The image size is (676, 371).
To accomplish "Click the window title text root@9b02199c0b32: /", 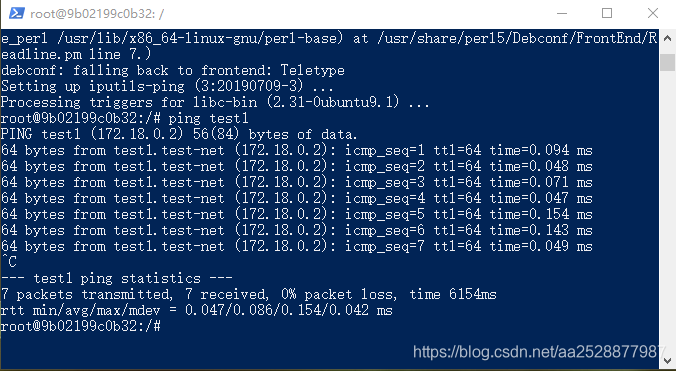I will tap(97, 14).
